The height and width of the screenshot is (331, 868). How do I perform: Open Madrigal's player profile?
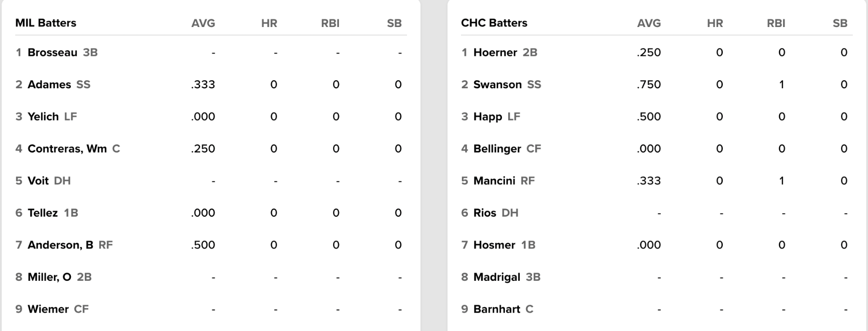tap(497, 277)
